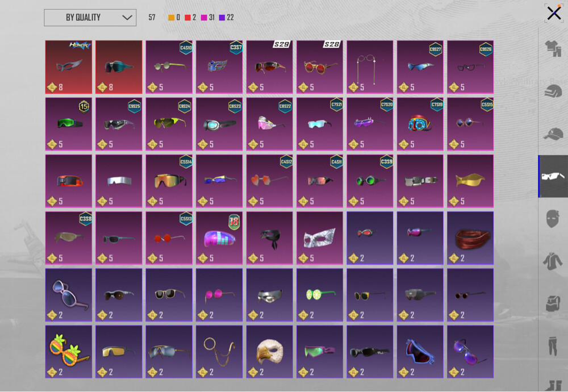Select the pince-nez chain glasses item
Viewport: 568px width, 392px height.
pos(370,67)
